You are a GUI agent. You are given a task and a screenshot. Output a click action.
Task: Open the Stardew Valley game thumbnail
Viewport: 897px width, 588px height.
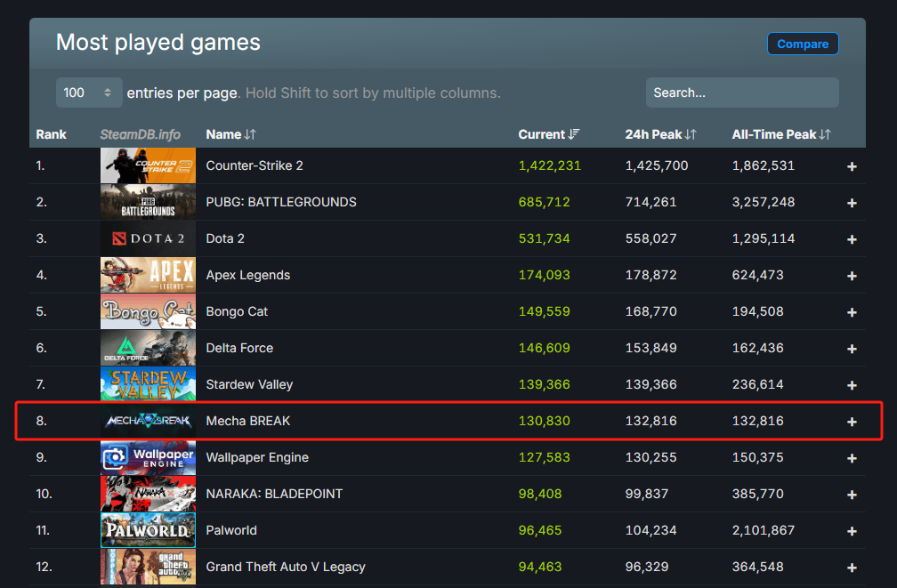148,384
